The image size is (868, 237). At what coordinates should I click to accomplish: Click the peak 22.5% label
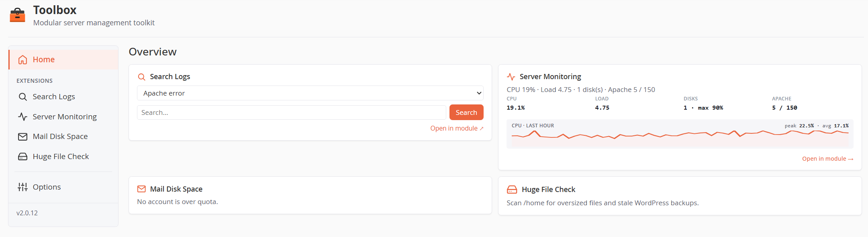point(799,126)
